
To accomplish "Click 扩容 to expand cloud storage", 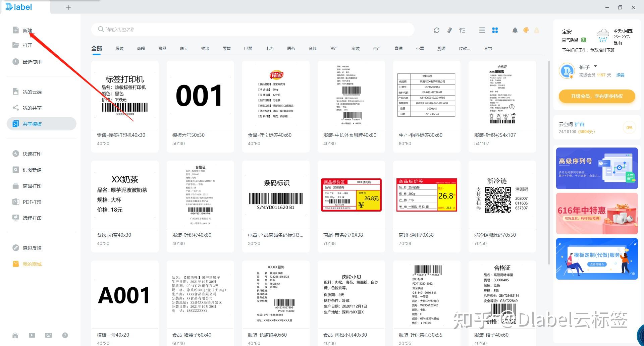I will (x=580, y=124).
